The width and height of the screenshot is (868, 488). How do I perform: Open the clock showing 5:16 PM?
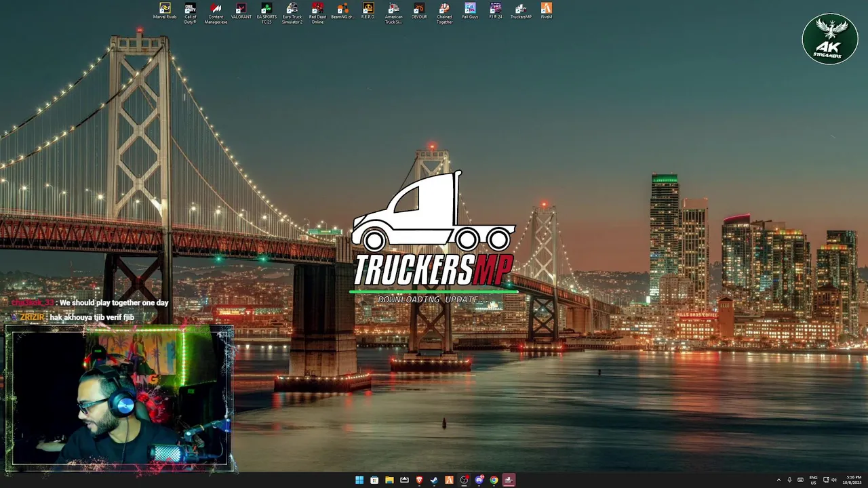(854, 480)
